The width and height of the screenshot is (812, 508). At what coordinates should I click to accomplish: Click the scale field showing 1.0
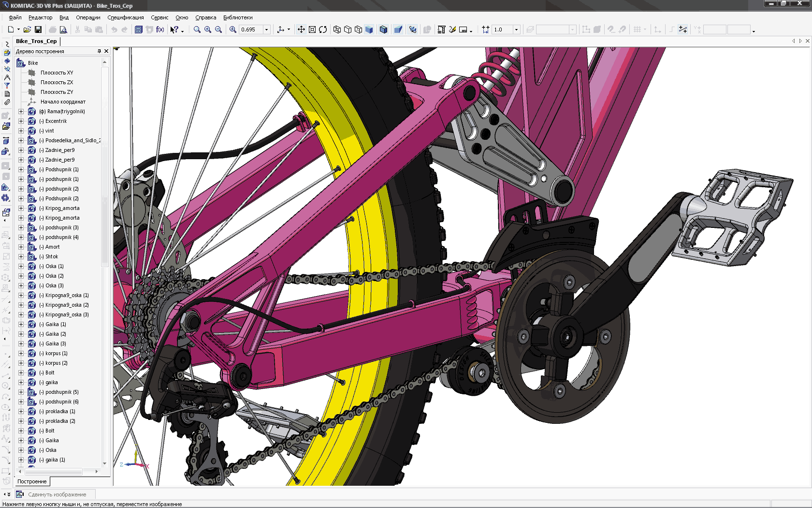503,30
